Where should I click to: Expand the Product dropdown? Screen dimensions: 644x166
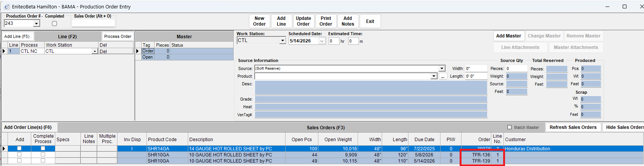(x=434, y=76)
